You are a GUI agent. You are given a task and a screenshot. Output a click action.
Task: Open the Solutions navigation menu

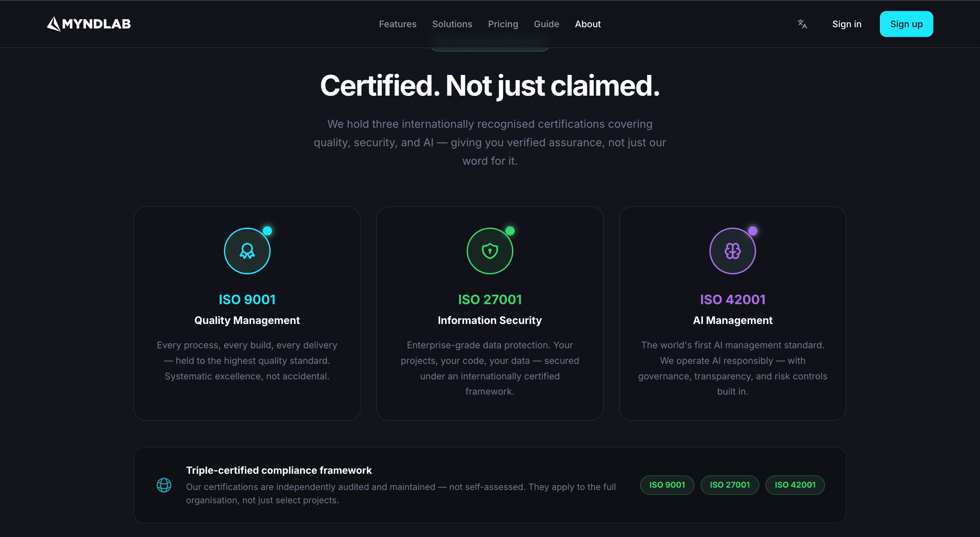[x=452, y=24]
